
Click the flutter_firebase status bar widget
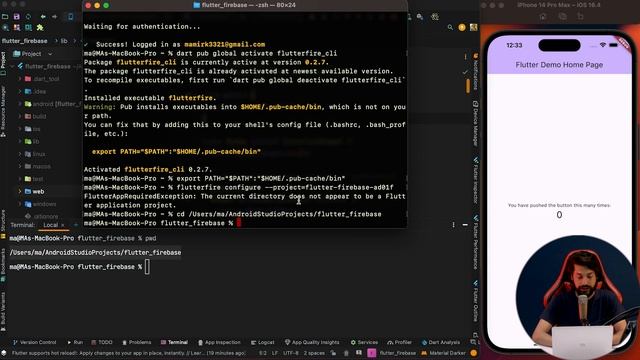pyautogui.click(x=398, y=353)
